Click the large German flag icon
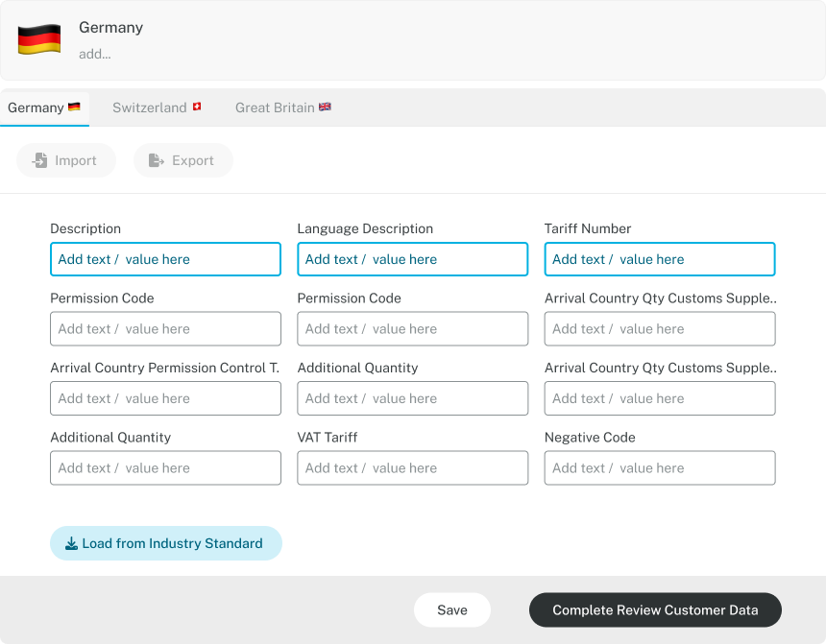 39,39
